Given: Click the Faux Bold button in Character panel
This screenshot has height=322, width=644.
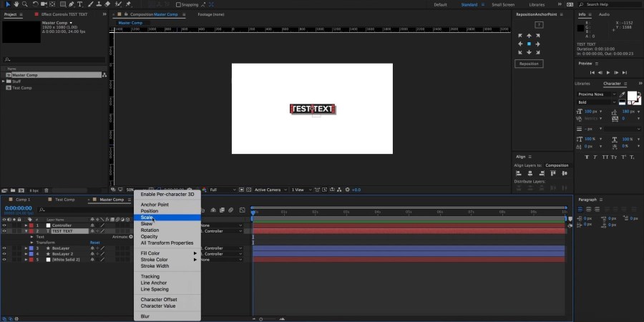Looking at the screenshot, I should (x=587, y=157).
